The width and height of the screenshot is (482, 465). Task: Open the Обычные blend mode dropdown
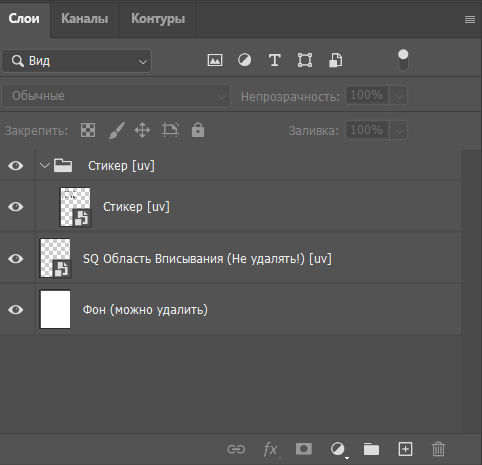click(116, 96)
